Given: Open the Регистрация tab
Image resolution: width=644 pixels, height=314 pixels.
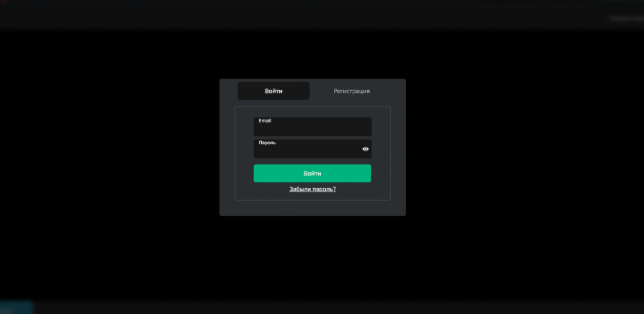Looking at the screenshot, I should click(x=351, y=91).
